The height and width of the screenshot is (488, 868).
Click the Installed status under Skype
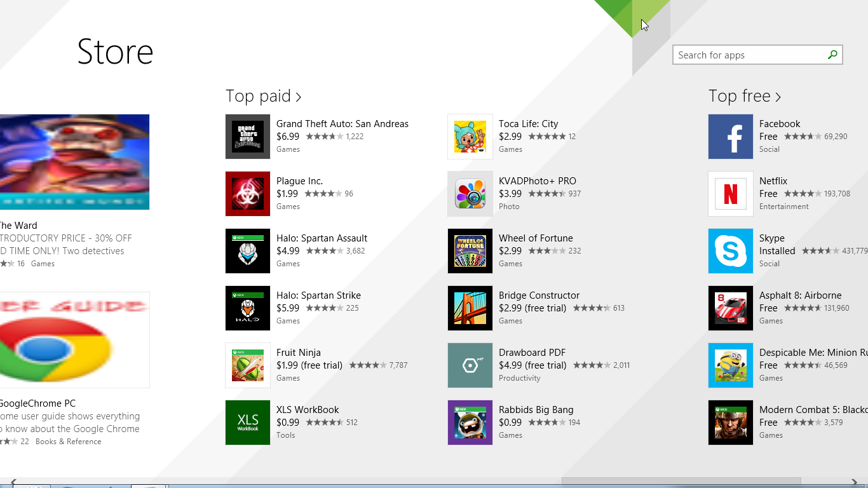pos(777,251)
